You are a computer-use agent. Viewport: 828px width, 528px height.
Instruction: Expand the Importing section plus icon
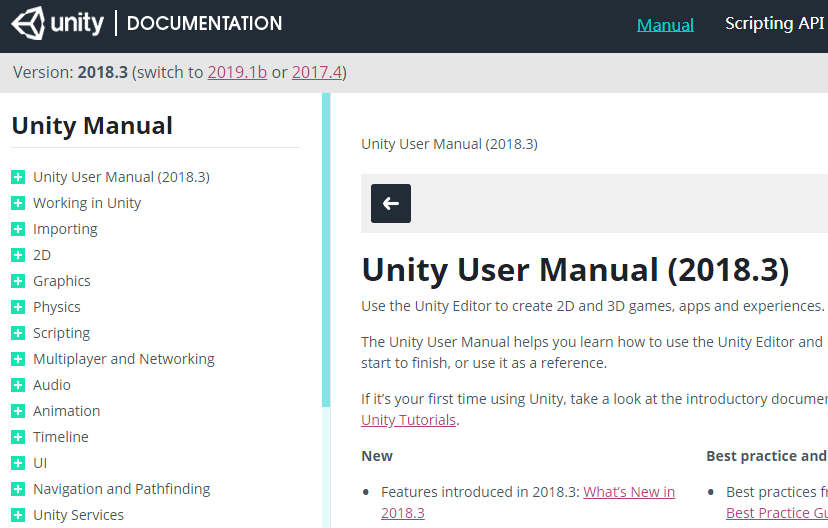[18, 229]
